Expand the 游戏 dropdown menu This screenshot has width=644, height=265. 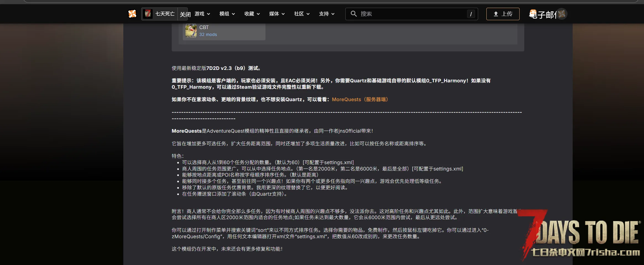202,14
